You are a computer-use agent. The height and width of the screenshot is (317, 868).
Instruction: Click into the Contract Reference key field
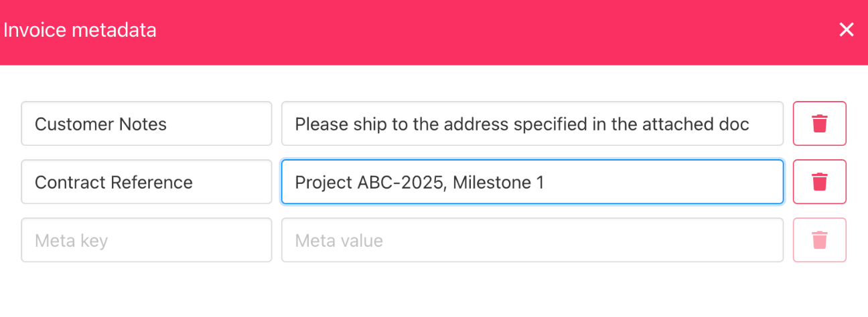pos(147,182)
